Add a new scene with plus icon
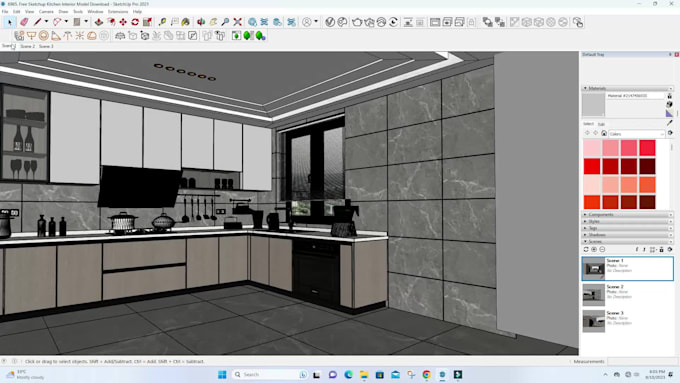The image size is (680, 383). coord(594,249)
